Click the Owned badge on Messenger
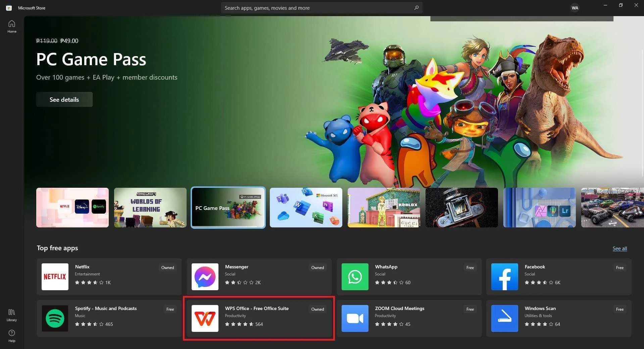This screenshot has height=349, width=644. coord(317,268)
